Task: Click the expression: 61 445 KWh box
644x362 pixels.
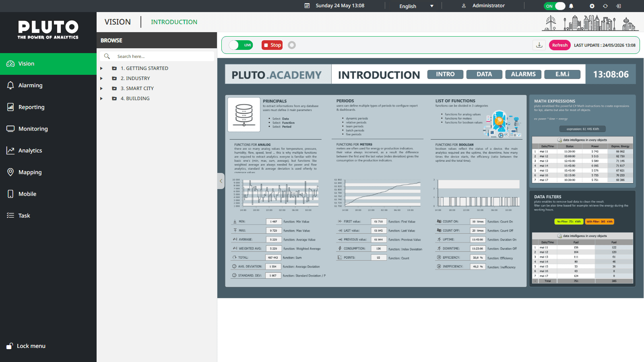Action: coord(583,129)
